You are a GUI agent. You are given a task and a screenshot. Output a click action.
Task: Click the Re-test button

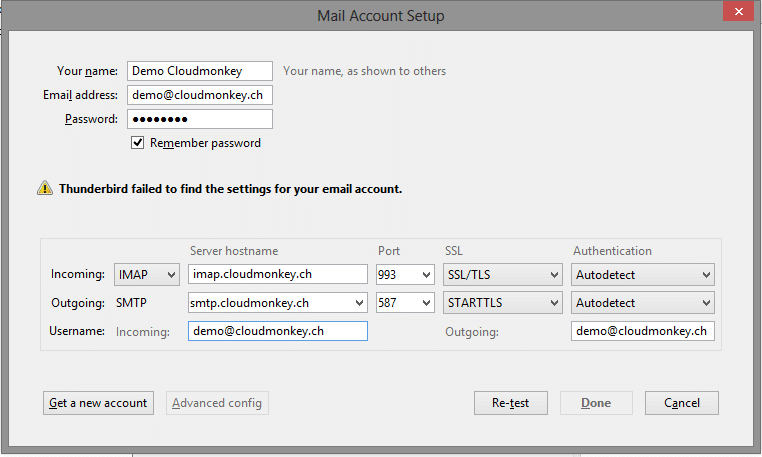[511, 403]
